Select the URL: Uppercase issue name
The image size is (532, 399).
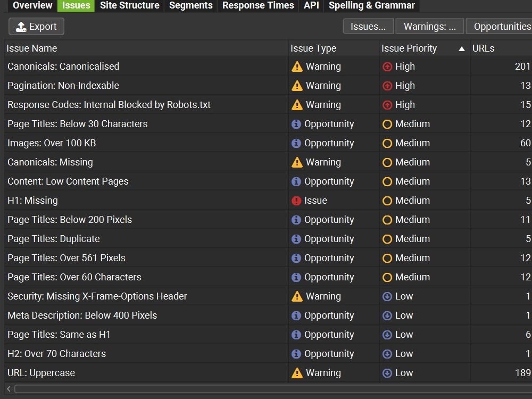tap(41, 373)
